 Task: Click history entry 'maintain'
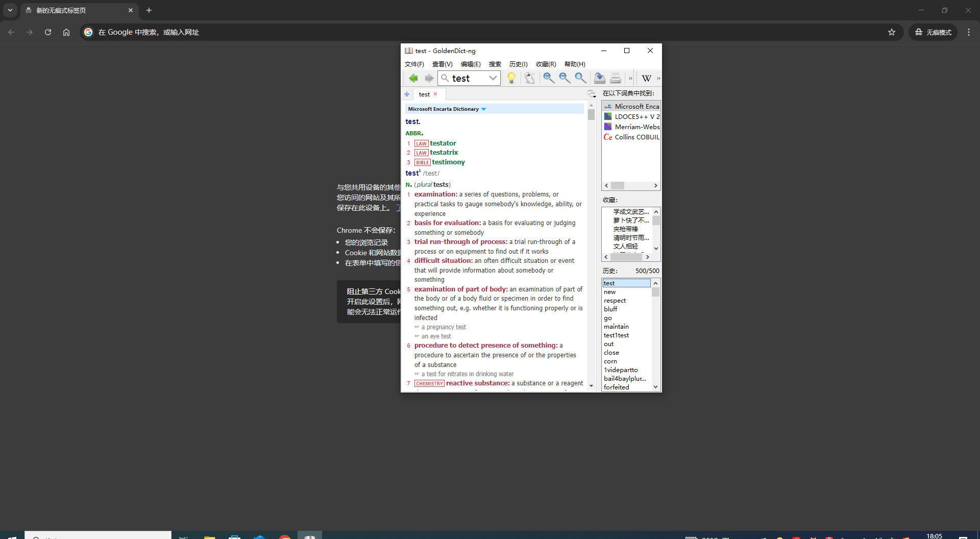point(626,327)
